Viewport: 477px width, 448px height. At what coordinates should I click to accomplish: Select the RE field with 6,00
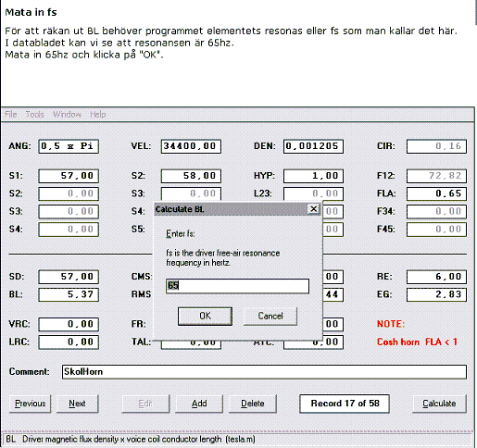click(436, 277)
